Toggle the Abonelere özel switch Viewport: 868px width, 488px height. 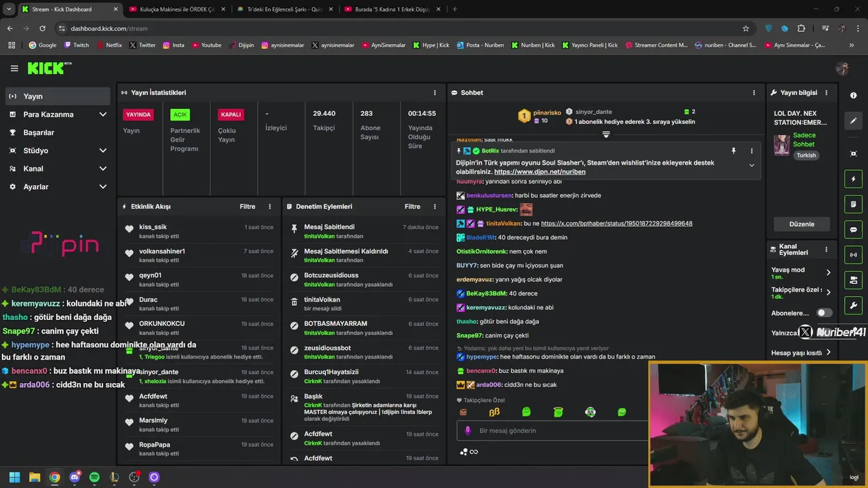pos(824,313)
